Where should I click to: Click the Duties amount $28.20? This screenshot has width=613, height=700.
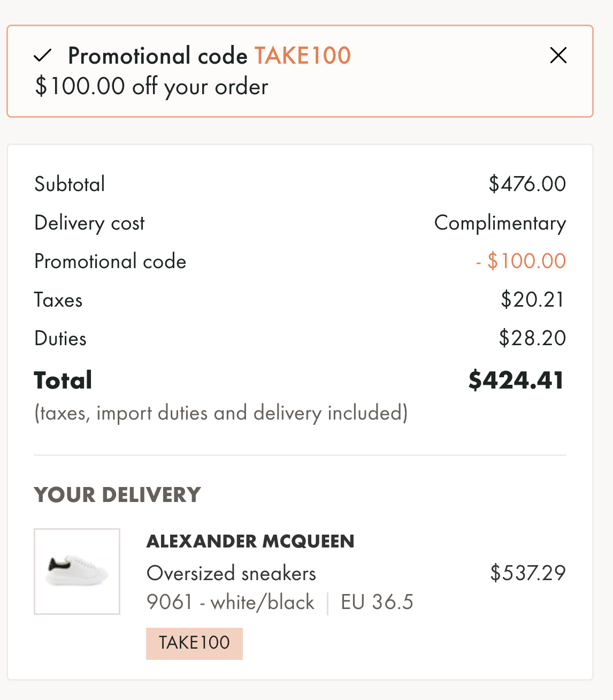click(x=532, y=338)
